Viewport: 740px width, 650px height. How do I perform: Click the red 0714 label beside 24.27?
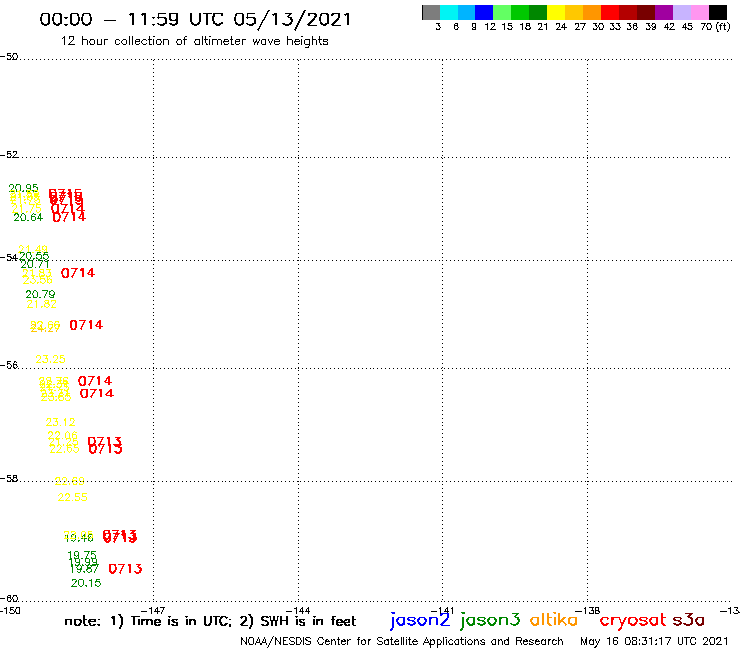coord(86,325)
